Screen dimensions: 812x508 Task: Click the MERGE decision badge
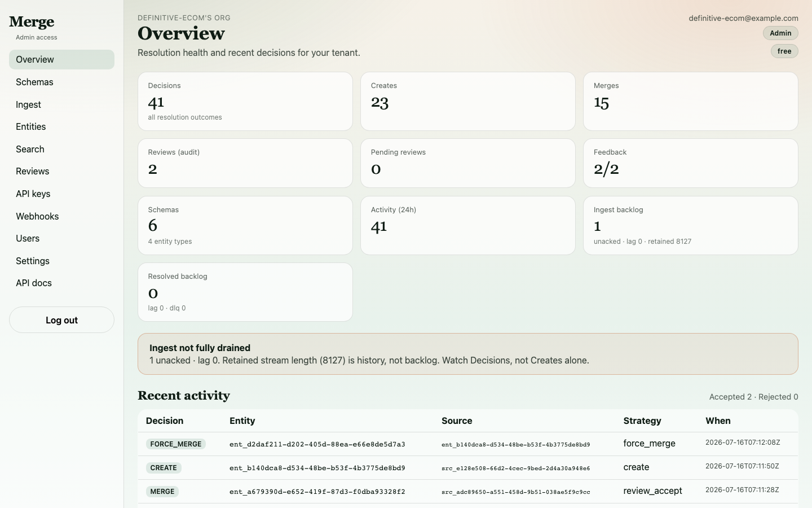[x=162, y=492]
